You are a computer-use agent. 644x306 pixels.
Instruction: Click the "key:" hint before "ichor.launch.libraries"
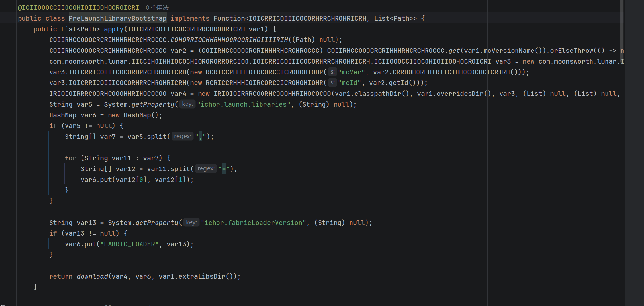(x=187, y=104)
